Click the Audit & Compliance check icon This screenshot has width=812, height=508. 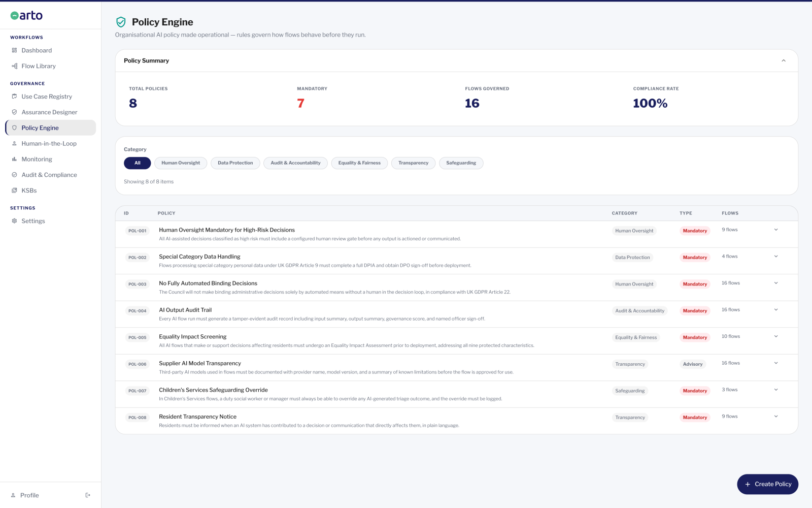[14, 175]
